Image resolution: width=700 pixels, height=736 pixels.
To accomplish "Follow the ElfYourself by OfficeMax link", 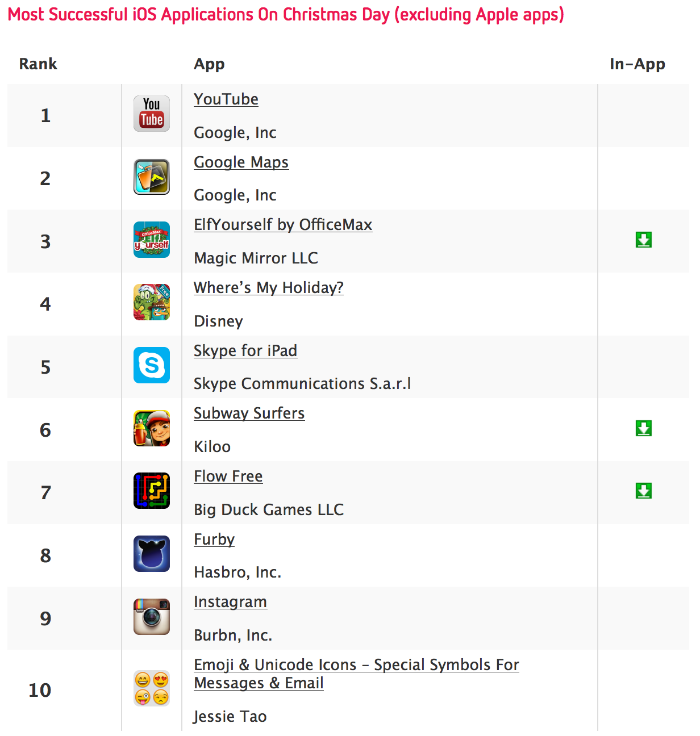I will click(x=283, y=225).
